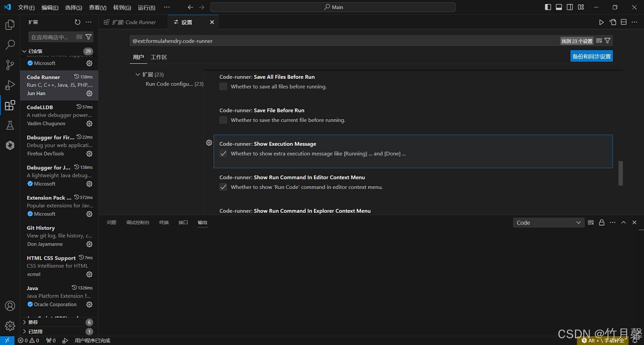The height and width of the screenshot is (345, 644).
Task: Open Run and Debug view
Action: point(10,85)
